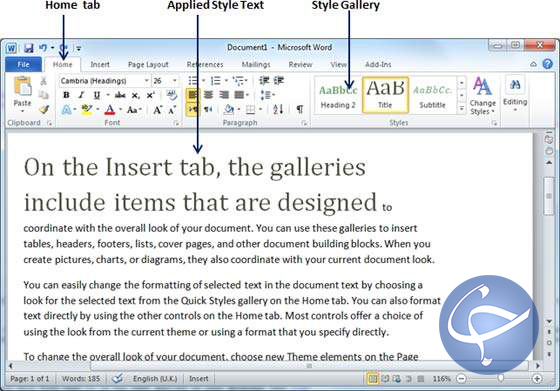Apply Strikethrough to text
The width and height of the screenshot is (560, 391).
pos(120,95)
